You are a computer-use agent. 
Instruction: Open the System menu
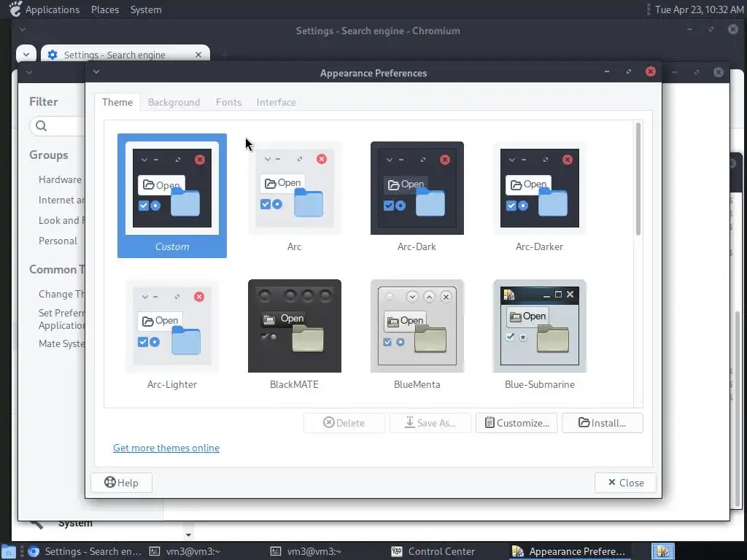pos(146,9)
